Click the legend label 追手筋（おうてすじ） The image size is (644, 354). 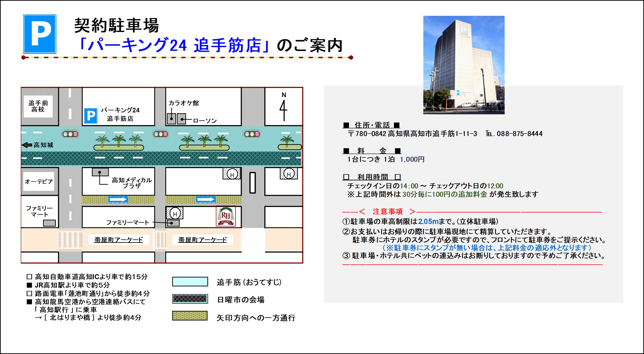point(249,282)
